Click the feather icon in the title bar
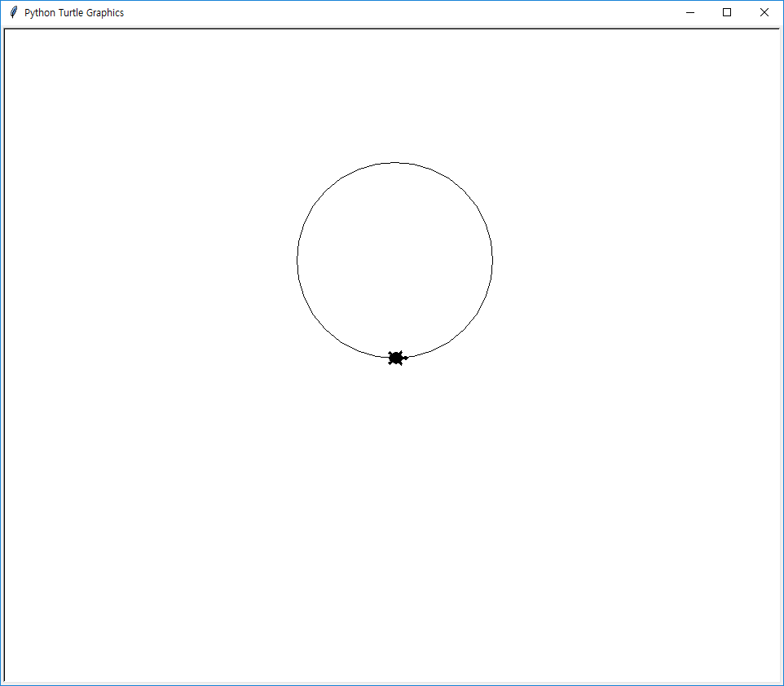 point(14,12)
